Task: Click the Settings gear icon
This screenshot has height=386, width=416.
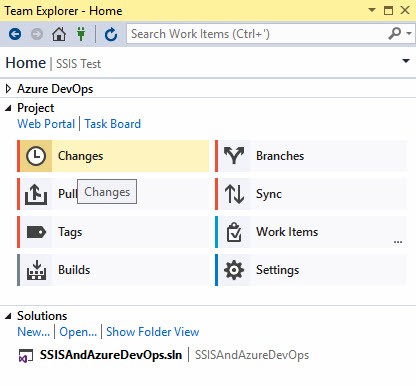Action: click(234, 270)
